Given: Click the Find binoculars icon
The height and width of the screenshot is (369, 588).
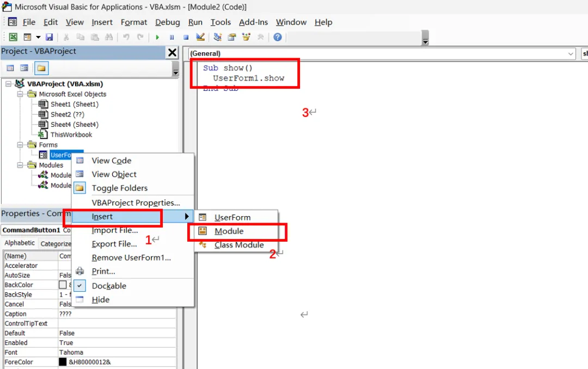Looking at the screenshot, I should pos(109,37).
